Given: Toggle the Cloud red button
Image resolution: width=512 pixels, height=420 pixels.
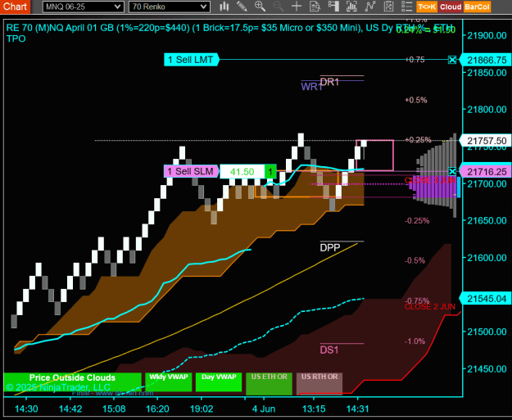Looking at the screenshot, I should [451, 7].
